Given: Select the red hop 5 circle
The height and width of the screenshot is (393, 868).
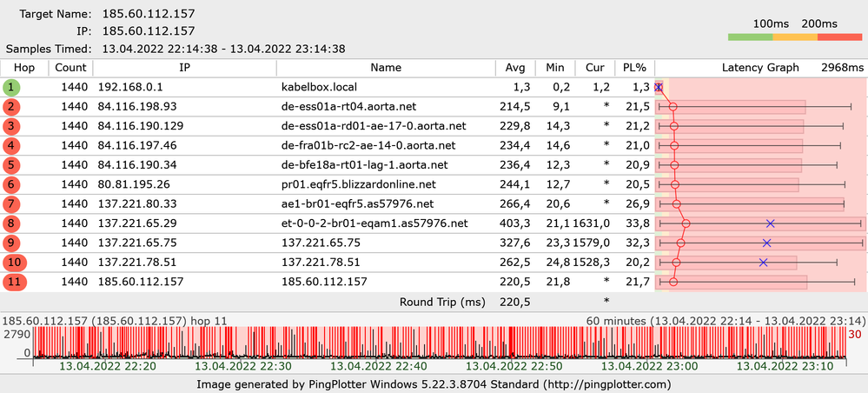Looking at the screenshot, I should [11, 164].
